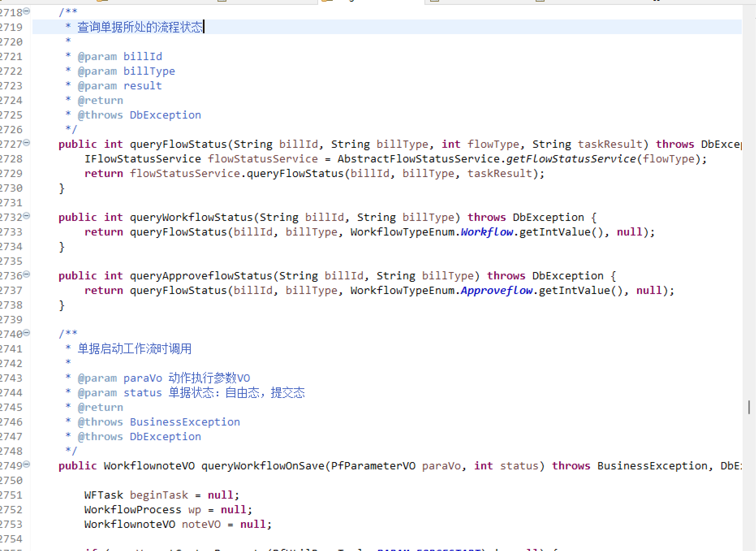Click the '@param billType' Javadoc line

pos(126,71)
